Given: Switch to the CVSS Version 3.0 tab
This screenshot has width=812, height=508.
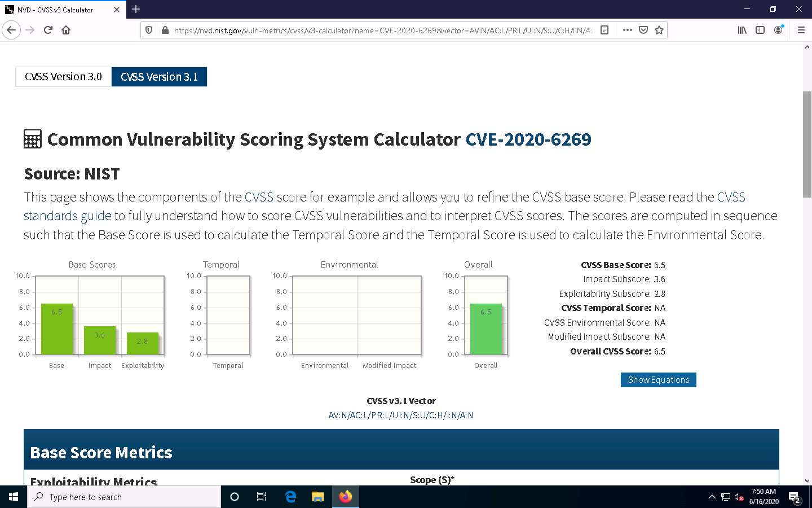Looking at the screenshot, I should 63,77.
